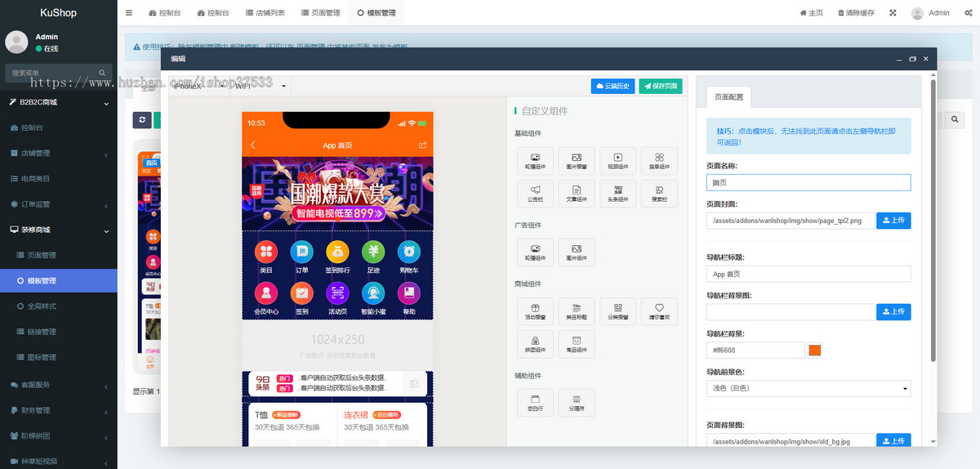Add the 分隔符 separator component
Viewport: 980px width, 469px height.
(x=577, y=403)
